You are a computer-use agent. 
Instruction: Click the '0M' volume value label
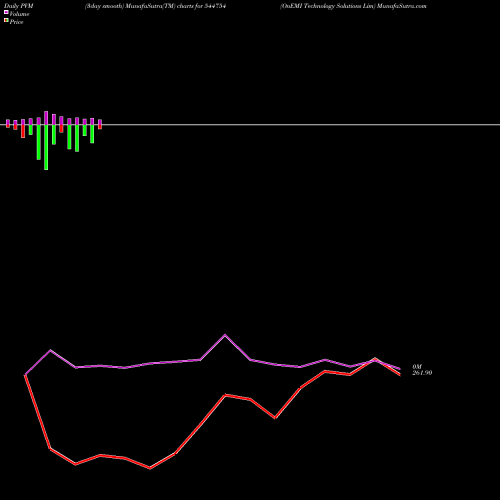(x=417, y=367)
